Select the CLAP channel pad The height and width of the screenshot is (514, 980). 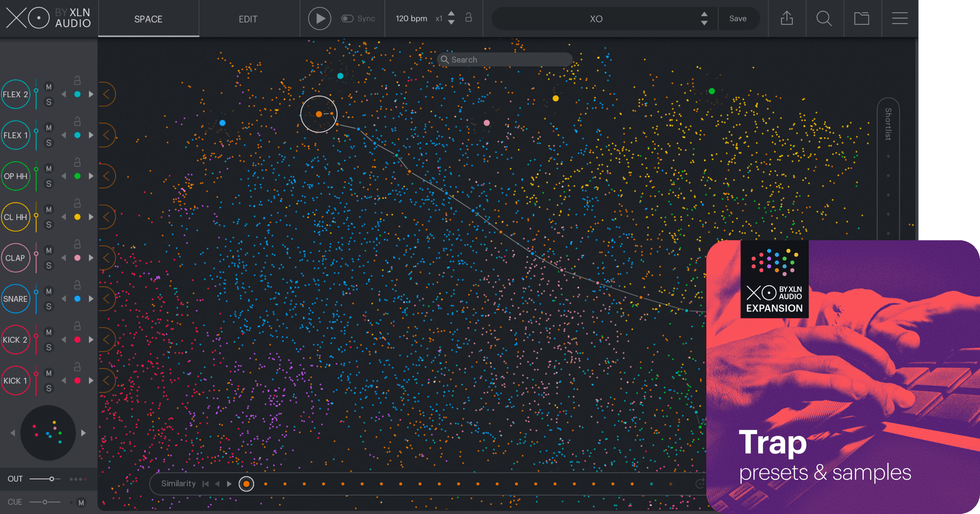tap(15, 258)
